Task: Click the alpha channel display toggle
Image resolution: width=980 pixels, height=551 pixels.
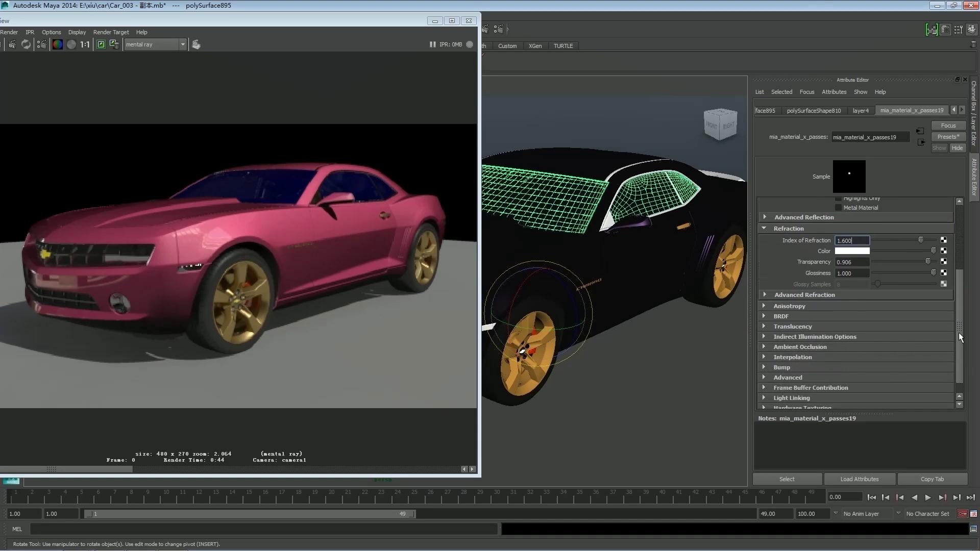Action: pos(71,44)
